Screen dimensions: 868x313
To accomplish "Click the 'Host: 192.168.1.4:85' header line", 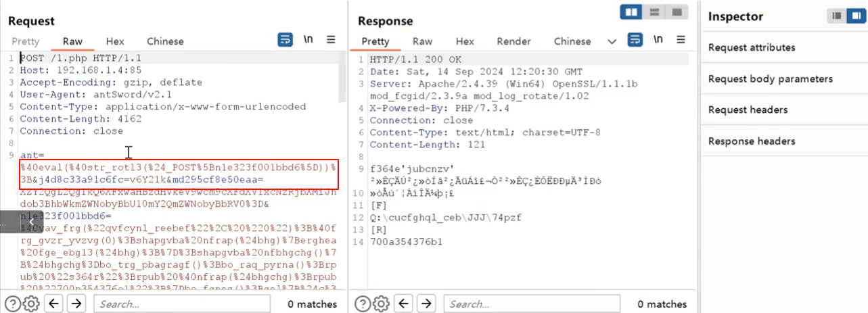I will pos(81,70).
